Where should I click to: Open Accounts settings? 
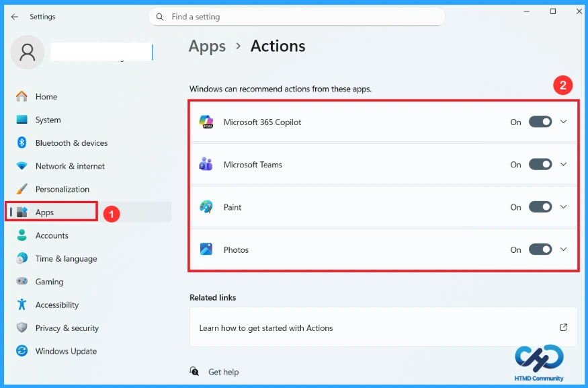(89, 235)
